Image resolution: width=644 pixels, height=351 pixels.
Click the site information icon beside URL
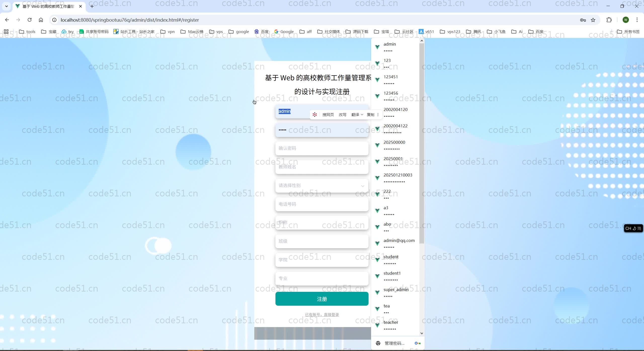54,20
